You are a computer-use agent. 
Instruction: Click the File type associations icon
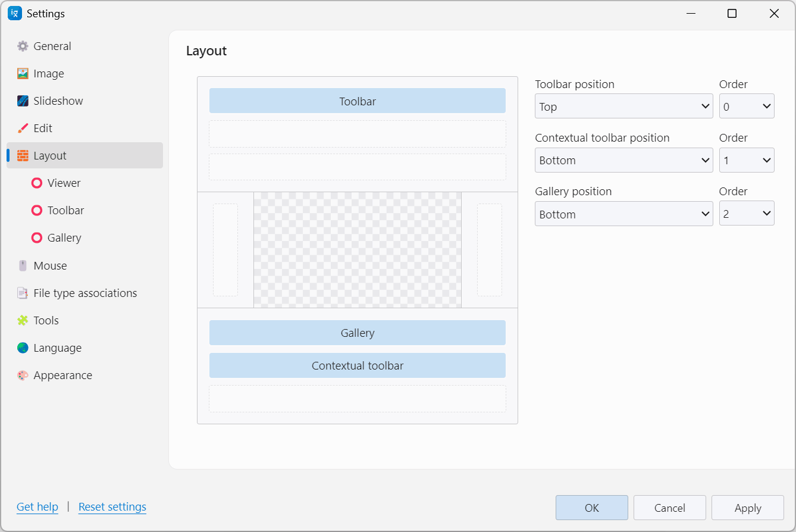[23, 293]
